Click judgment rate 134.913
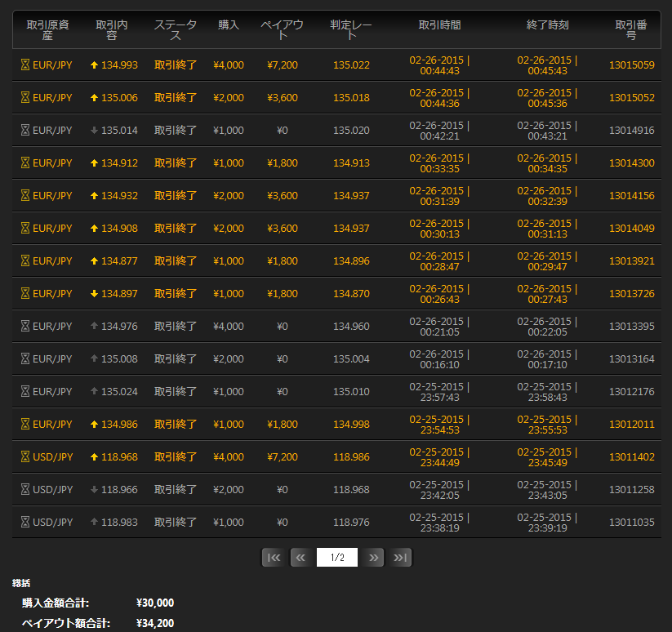This screenshot has width=672, height=632. point(351,162)
